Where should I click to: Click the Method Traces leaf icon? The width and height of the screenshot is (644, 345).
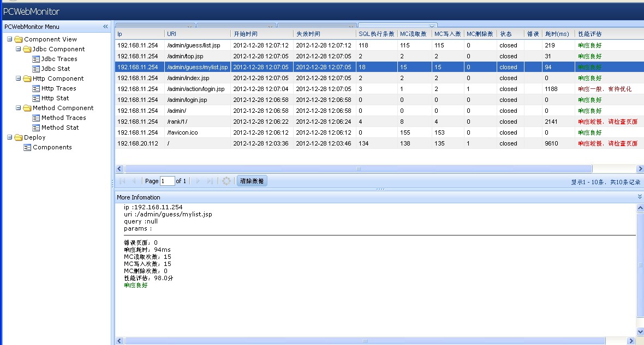point(36,118)
